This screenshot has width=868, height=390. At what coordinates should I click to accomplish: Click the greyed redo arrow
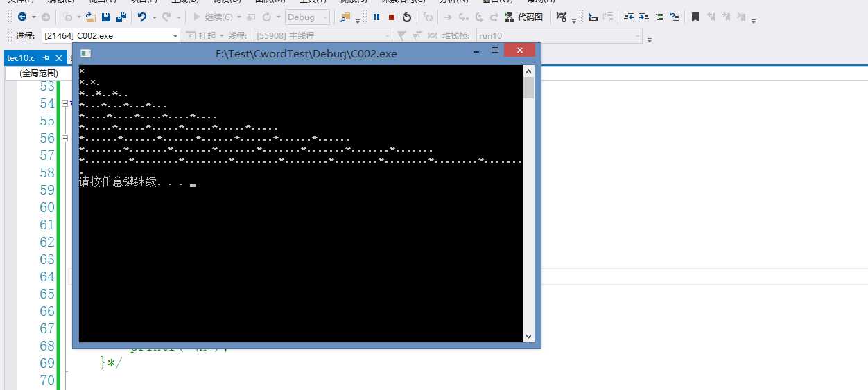pos(166,17)
